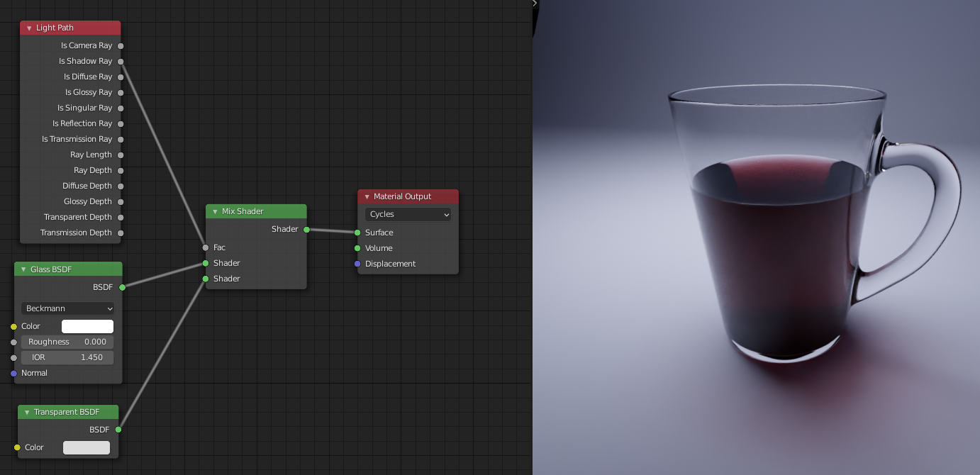Click the Transparent BSDF Color input socket
980x475 pixels.
17,447
